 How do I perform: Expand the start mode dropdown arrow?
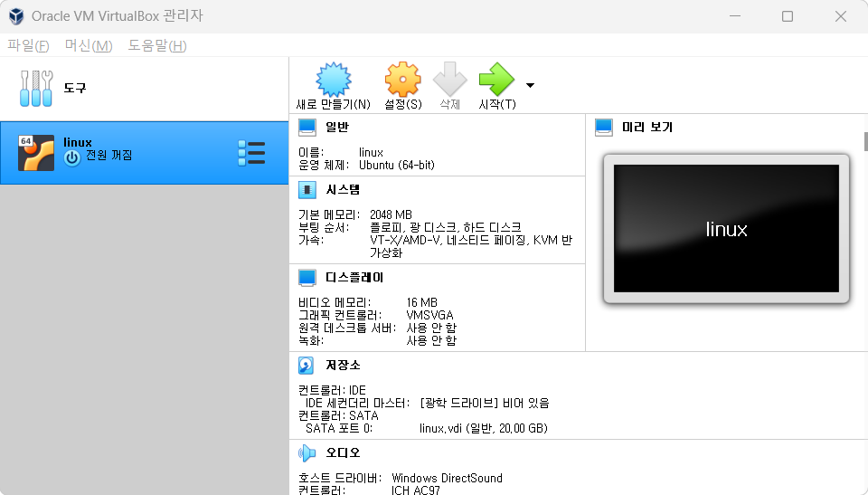coord(531,85)
